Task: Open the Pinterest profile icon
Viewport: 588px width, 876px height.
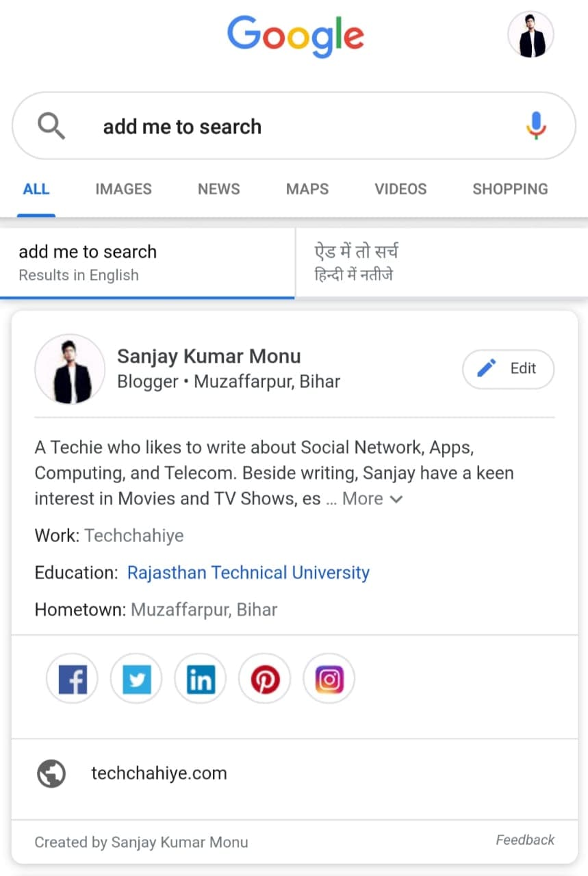Action: [265, 680]
